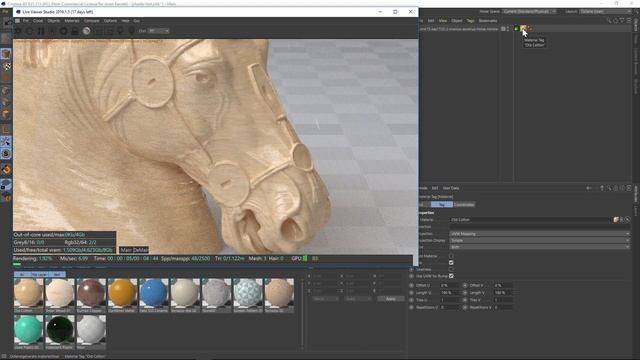Click the Repetitions U value field
Image resolution: width=640 pixels, height=360 pixels.
click(449, 307)
